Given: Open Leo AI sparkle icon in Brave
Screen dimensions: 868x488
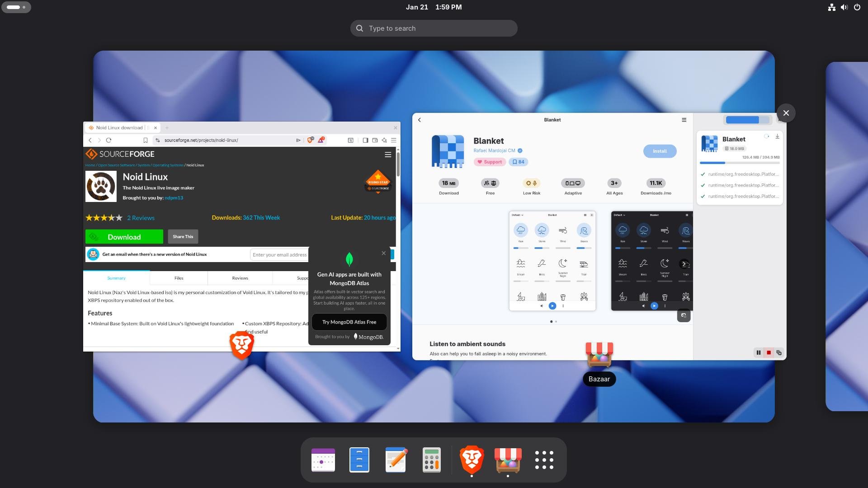Looking at the screenshot, I should [384, 140].
